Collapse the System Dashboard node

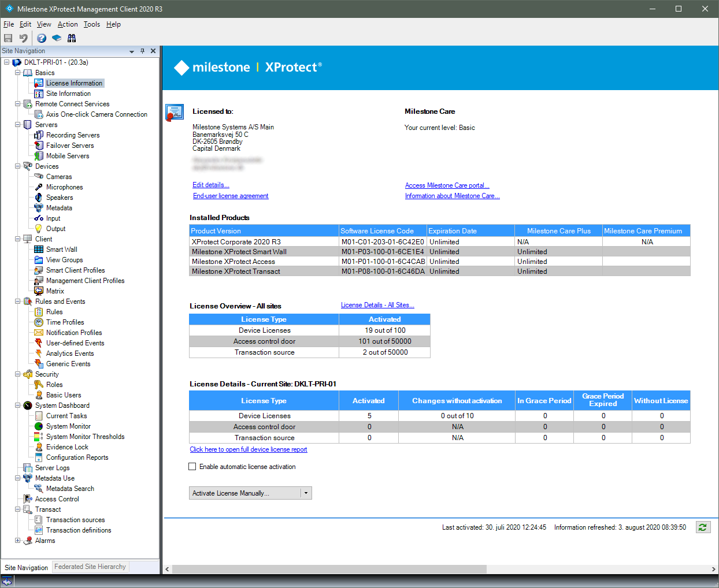pyautogui.click(x=17, y=405)
